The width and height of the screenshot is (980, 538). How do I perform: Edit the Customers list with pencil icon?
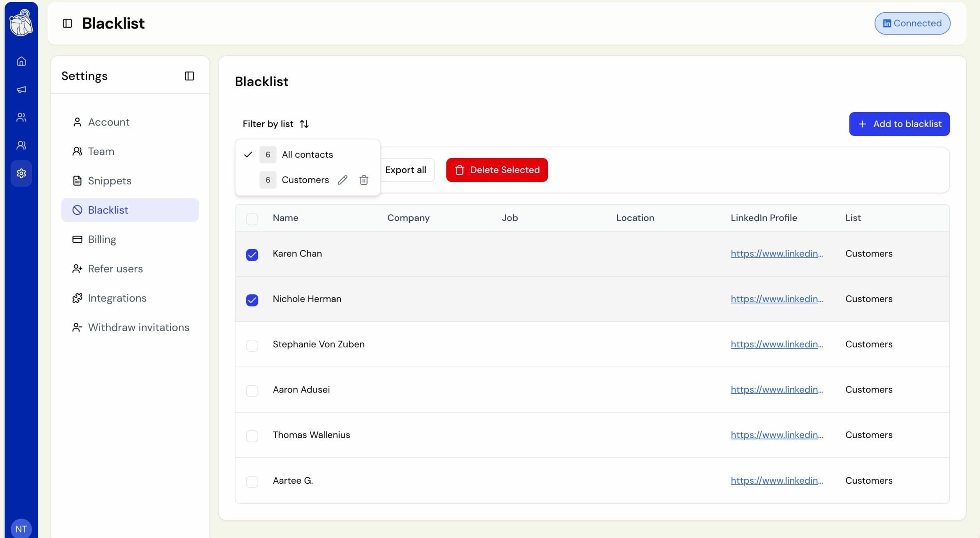[342, 180]
